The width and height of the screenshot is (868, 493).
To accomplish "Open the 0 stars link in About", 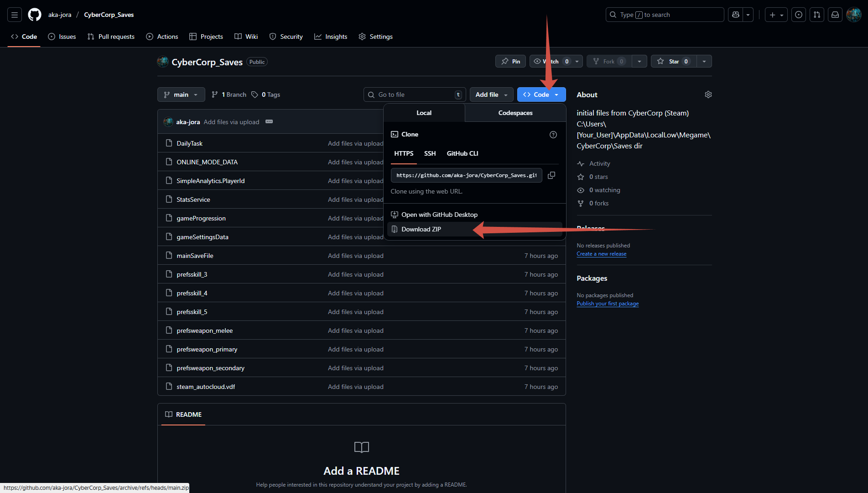I will [593, 177].
